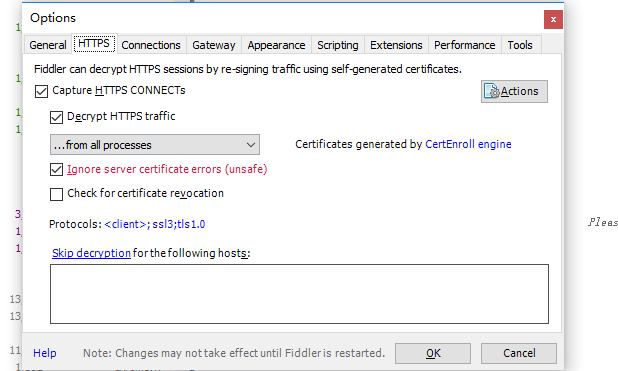Confirm settings with OK button
The height and width of the screenshot is (371, 618).
[x=433, y=353]
